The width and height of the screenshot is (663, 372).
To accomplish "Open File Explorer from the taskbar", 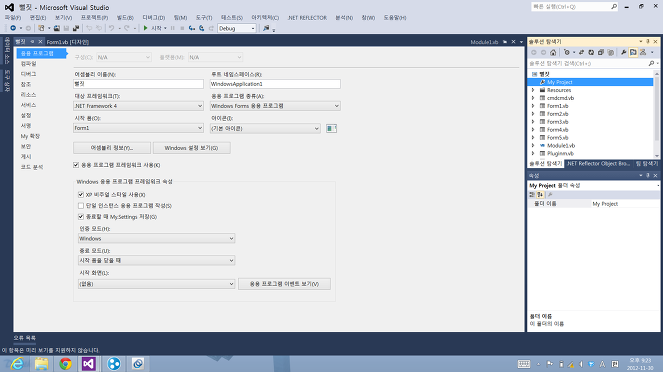I will point(41,364).
